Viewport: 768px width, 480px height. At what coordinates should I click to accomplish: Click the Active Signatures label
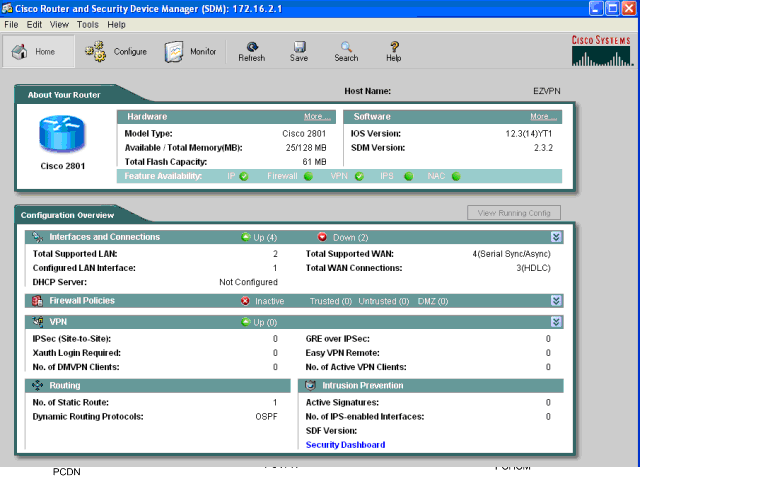tap(342, 403)
